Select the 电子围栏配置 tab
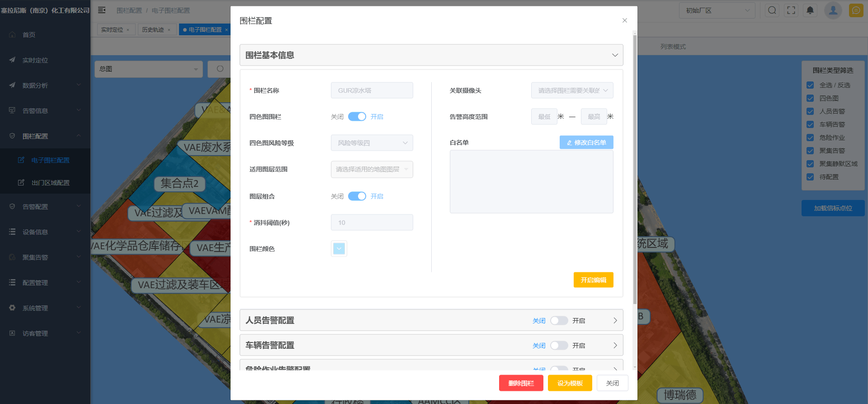This screenshot has height=404, width=868. pyautogui.click(x=205, y=30)
